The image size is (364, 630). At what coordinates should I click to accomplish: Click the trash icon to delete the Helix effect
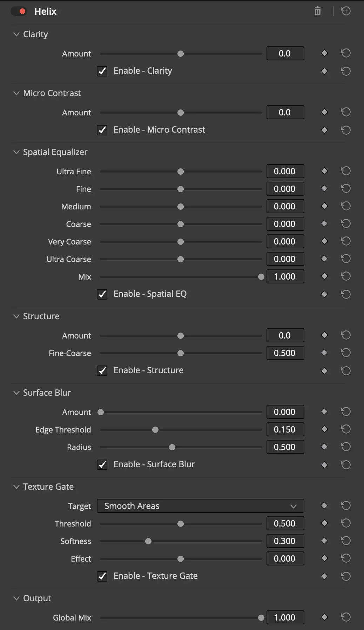click(318, 11)
